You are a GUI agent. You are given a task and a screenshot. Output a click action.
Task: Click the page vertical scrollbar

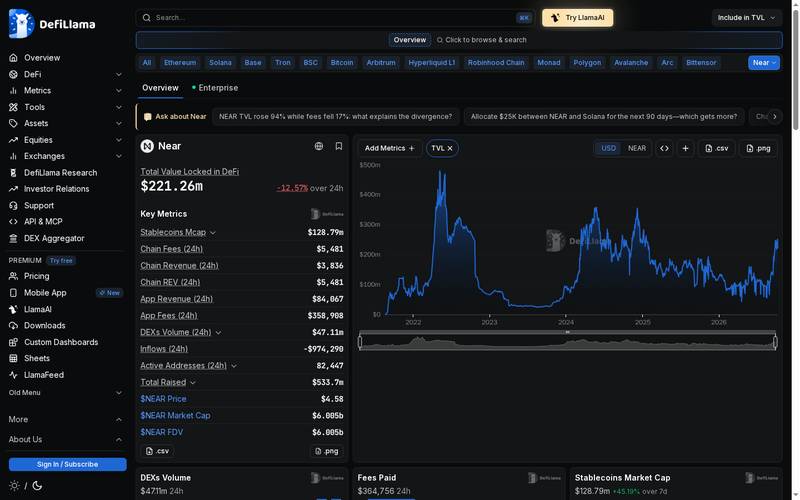point(795,71)
